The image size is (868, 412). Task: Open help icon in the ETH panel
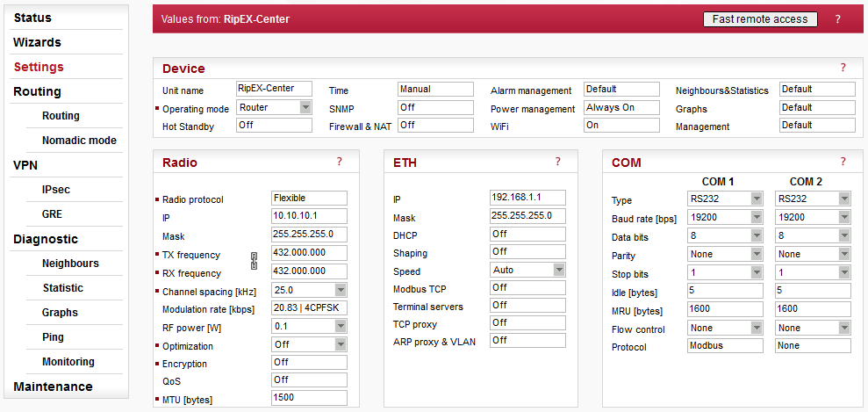[557, 162]
